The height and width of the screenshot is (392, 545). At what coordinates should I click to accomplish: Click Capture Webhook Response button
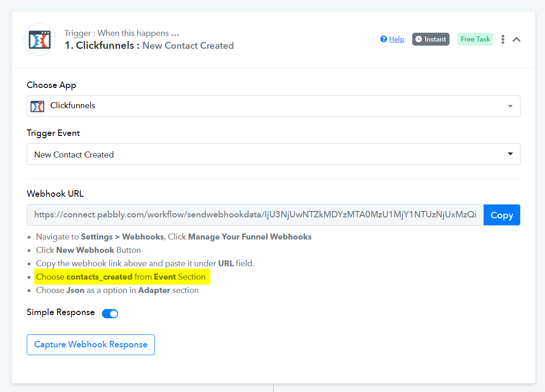[x=91, y=345]
